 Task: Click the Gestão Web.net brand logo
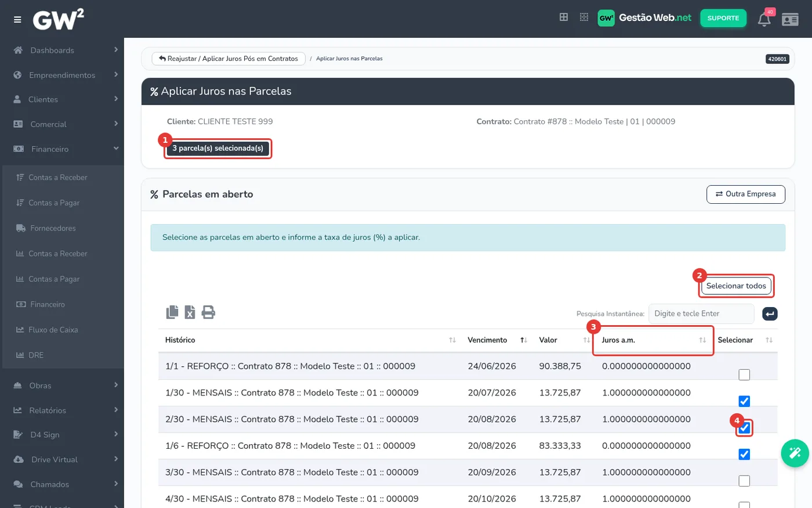coord(644,18)
